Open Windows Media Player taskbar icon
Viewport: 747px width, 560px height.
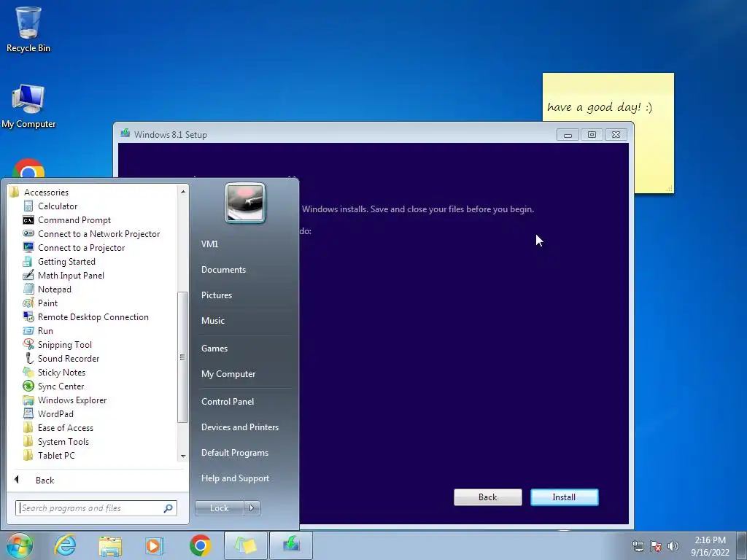[155, 545]
